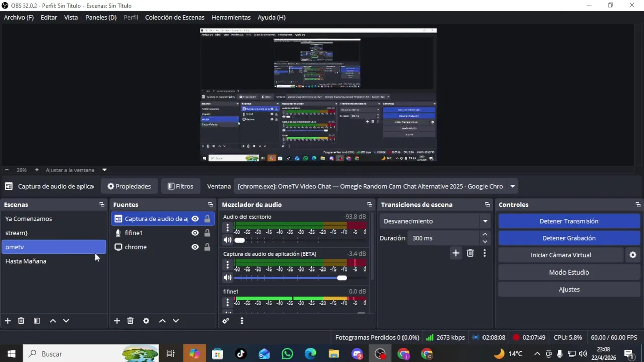Open preview scaling dropdown arrow
Image resolution: width=644 pixels, height=362 pixels.
104,170
